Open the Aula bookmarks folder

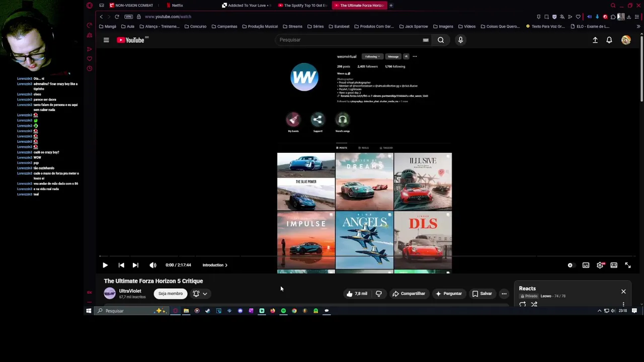(x=128, y=26)
